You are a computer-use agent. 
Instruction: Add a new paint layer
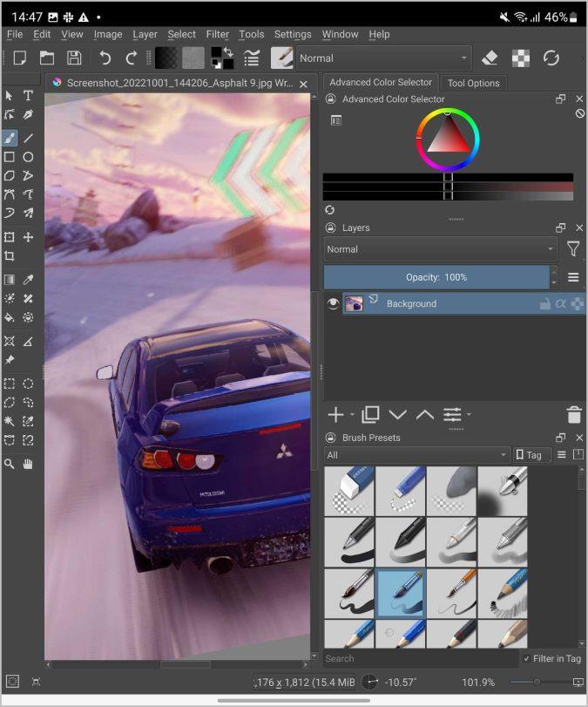[x=335, y=414]
